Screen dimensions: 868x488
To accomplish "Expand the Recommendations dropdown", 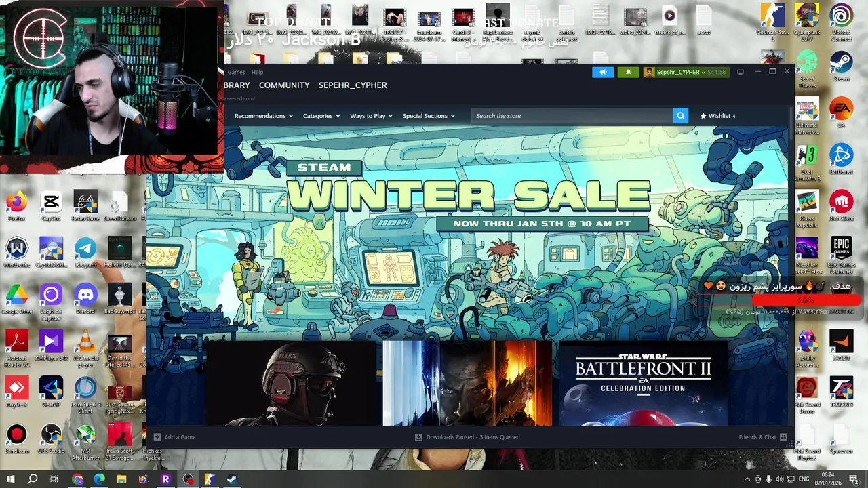I will [x=263, y=116].
